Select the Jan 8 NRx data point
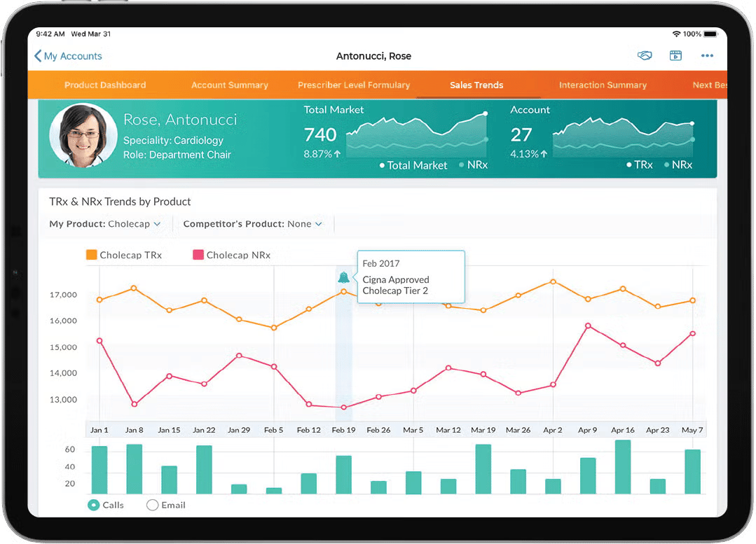The image size is (756, 544). [135, 404]
